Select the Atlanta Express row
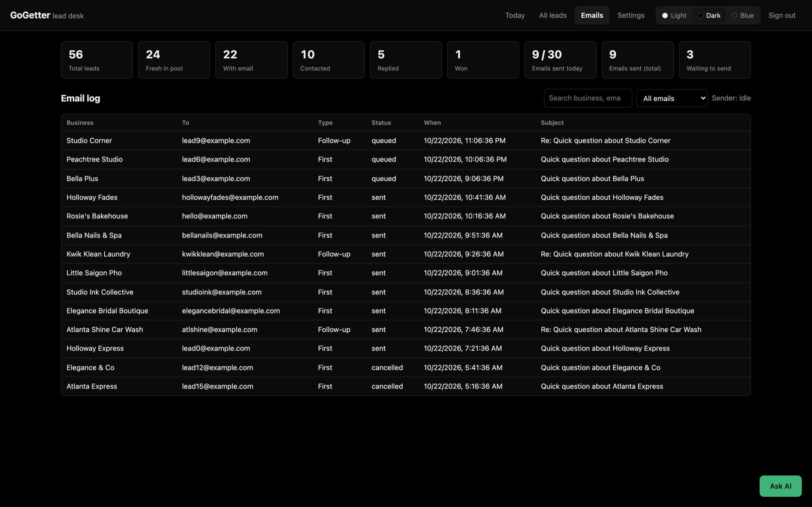This screenshot has height=507, width=812. click(406, 386)
